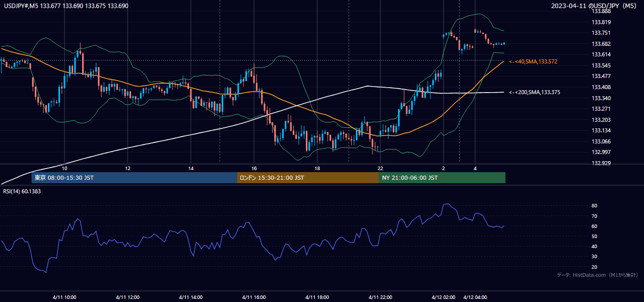Click price axis value 133.819
Viewport: 644px width, 302px height.
point(601,22)
